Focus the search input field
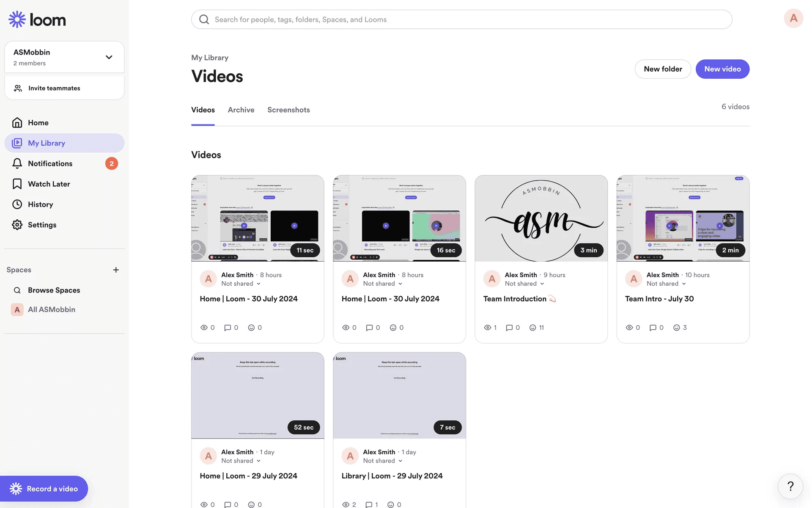812x508 pixels. coord(461,19)
